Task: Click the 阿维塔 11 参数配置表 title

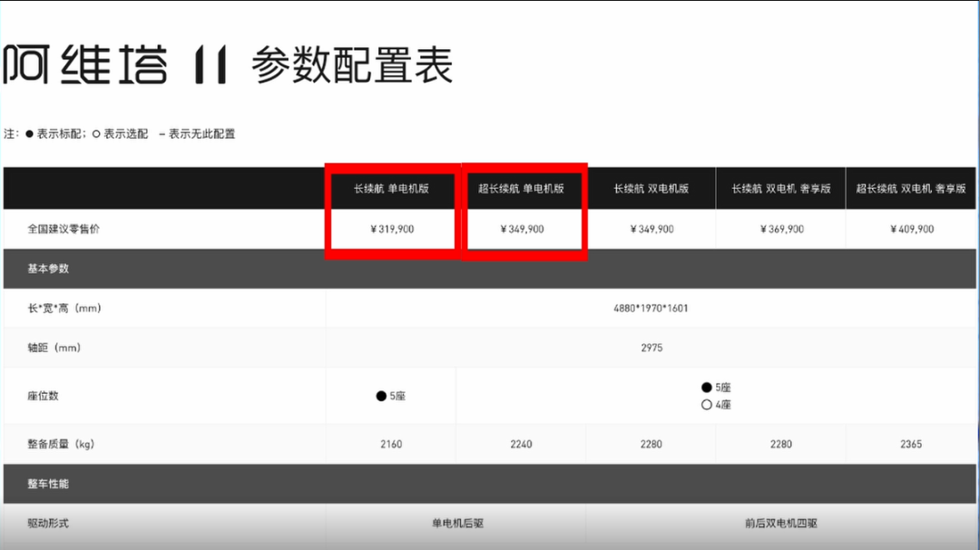Action: click(x=228, y=64)
